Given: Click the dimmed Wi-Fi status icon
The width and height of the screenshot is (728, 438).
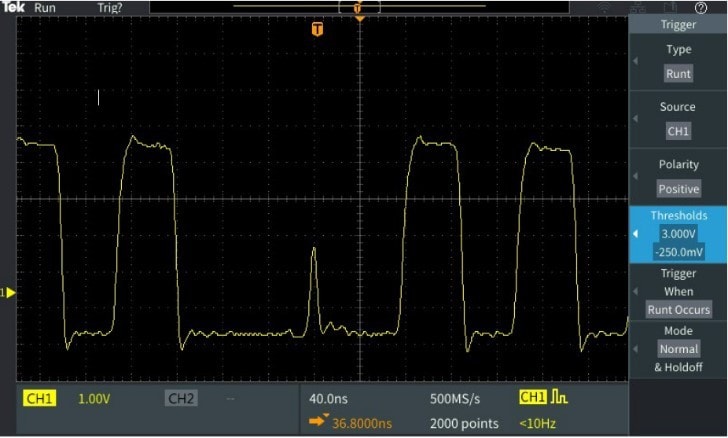Looking at the screenshot, I should pyautogui.click(x=604, y=7).
